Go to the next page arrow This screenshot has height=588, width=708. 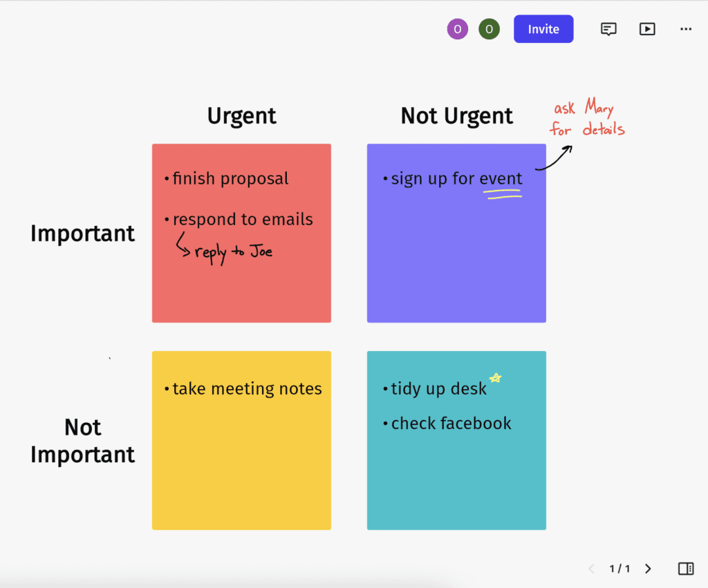point(648,569)
